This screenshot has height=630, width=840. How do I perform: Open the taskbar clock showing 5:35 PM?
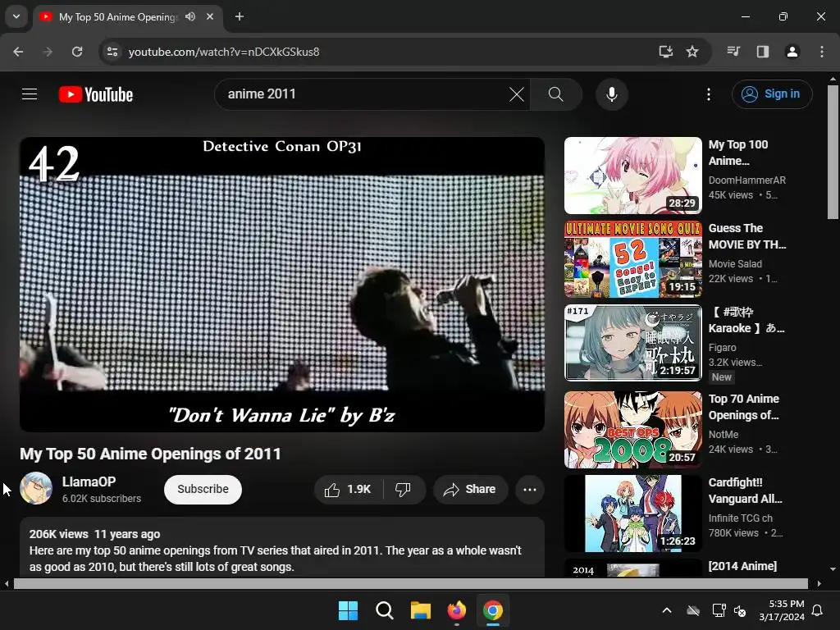[782, 610]
